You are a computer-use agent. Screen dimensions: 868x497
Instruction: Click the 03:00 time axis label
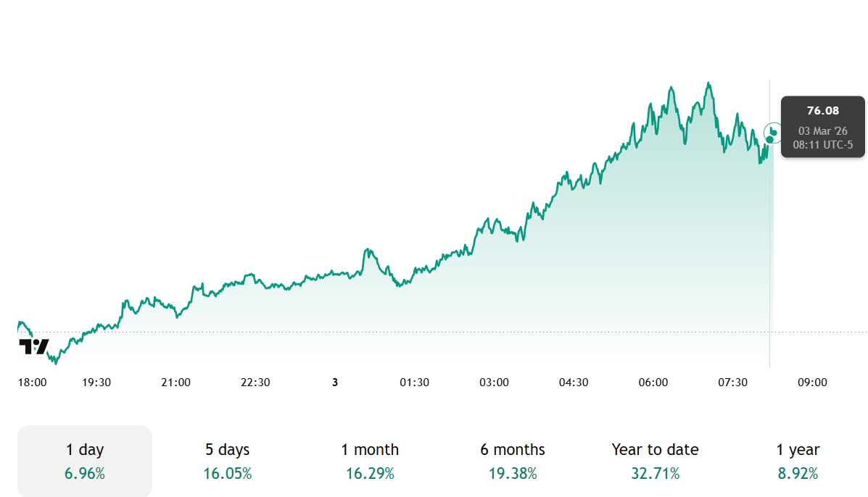click(494, 383)
